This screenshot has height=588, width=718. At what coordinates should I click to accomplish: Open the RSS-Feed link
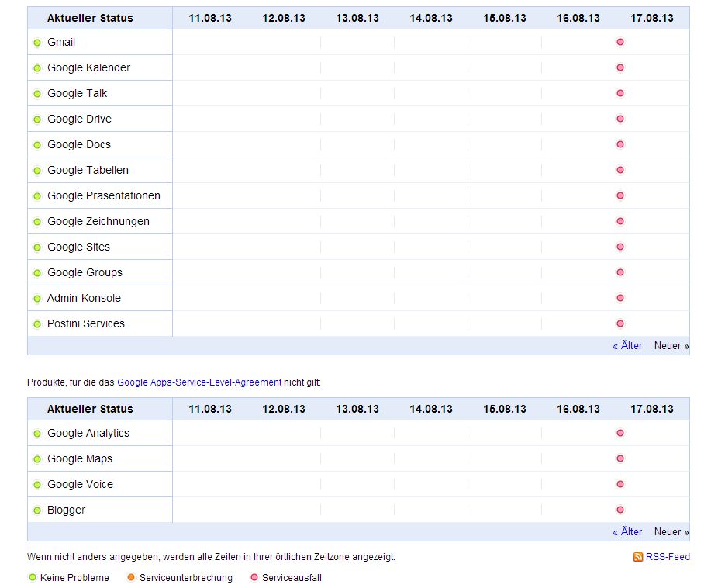tap(668, 557)
